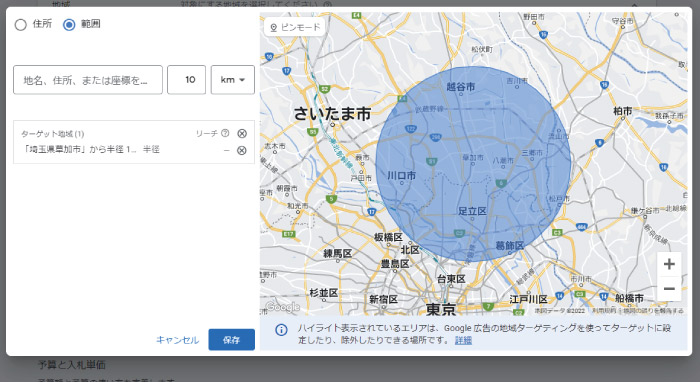Click the blue radius circle on map
The image size is (700, 382).
click(x=473, y=163)
